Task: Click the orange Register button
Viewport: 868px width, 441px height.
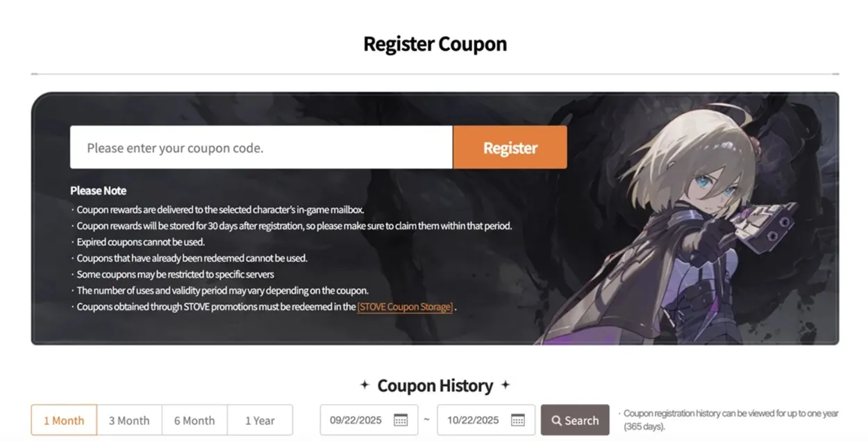Action: (510, 147)
